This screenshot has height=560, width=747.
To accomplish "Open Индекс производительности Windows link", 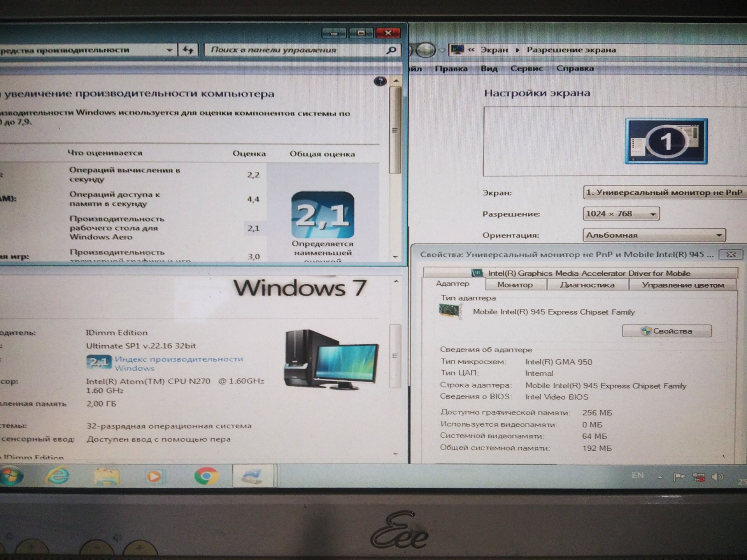I will pyautogui.click(x=179, y=363).
